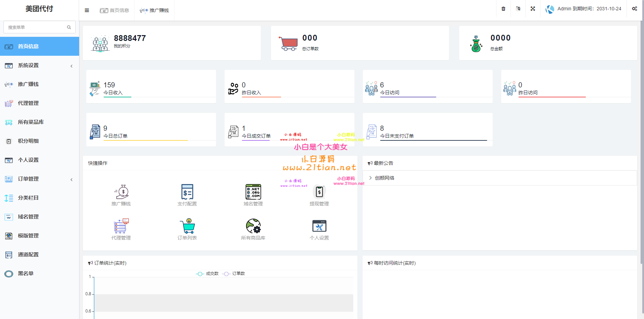Open 域名管理 quick action icon

pos(253,192)
